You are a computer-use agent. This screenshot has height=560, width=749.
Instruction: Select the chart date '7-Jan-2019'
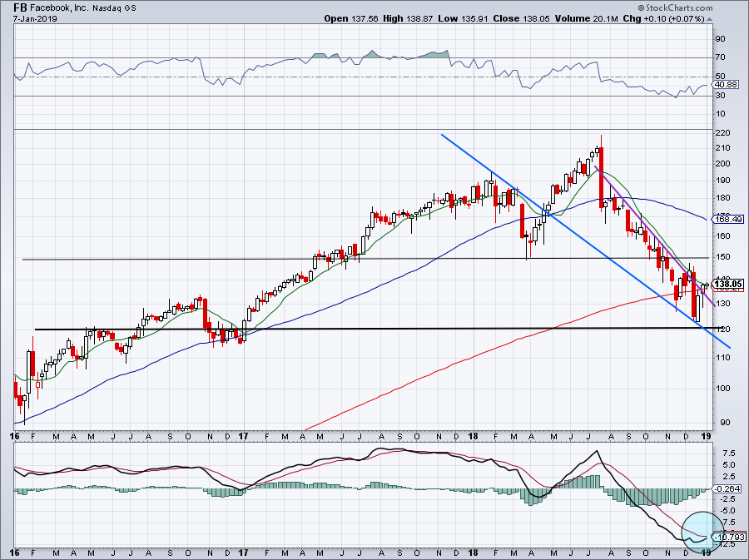click(35, 18)
